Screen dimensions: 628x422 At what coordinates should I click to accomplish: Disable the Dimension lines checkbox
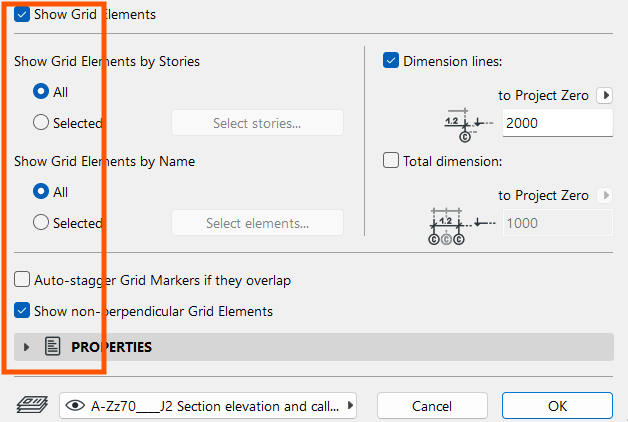pyautogui.click(x=390, y=60)
